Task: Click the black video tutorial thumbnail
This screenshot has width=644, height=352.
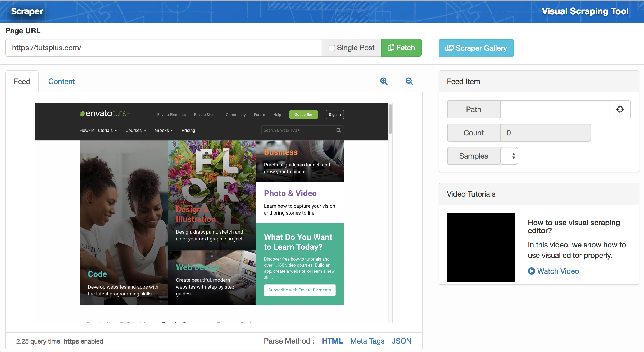Action: 481,247
